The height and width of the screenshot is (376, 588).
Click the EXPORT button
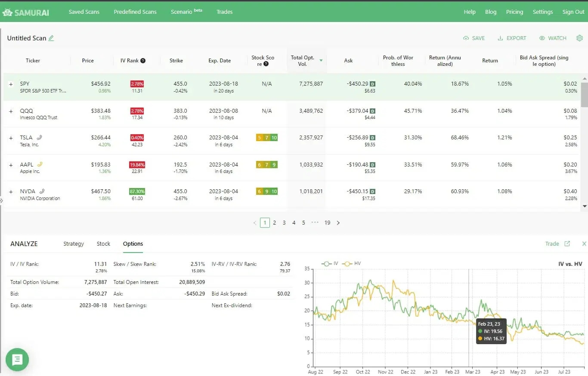tap(512, 38)
